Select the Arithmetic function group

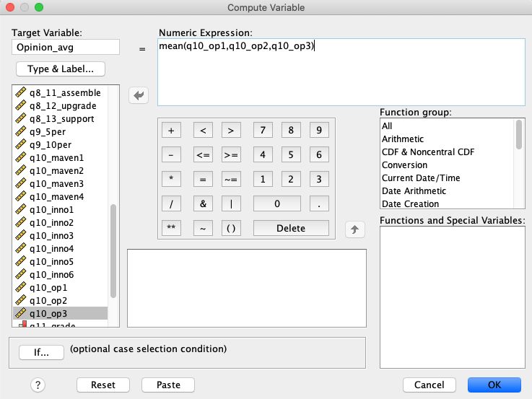click(448, 139)
